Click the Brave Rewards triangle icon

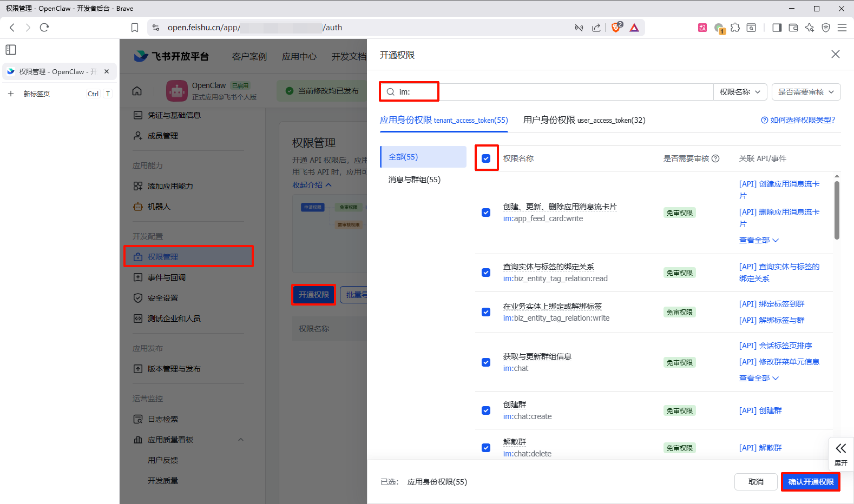(634, 28)
